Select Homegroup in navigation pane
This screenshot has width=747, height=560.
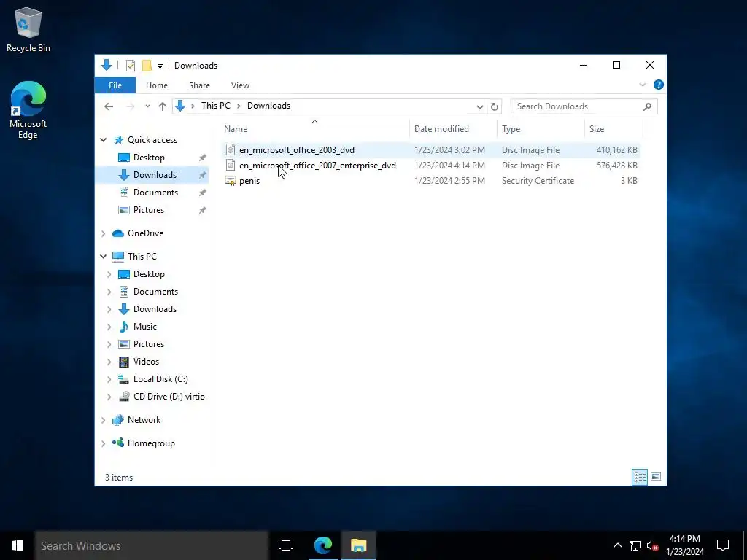(151, 443)
